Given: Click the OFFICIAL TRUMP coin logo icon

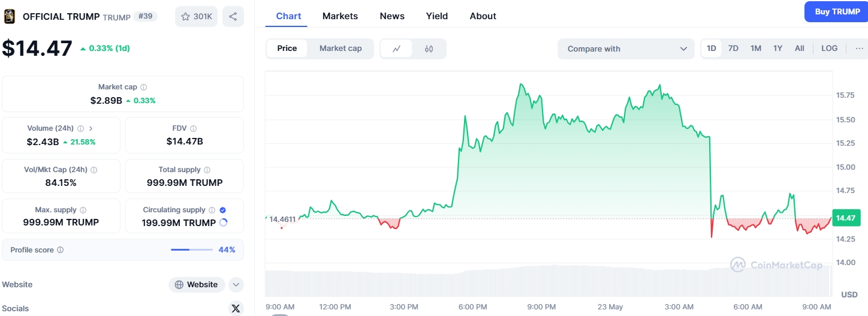Looking at the screenshot, I should (10, 16).
